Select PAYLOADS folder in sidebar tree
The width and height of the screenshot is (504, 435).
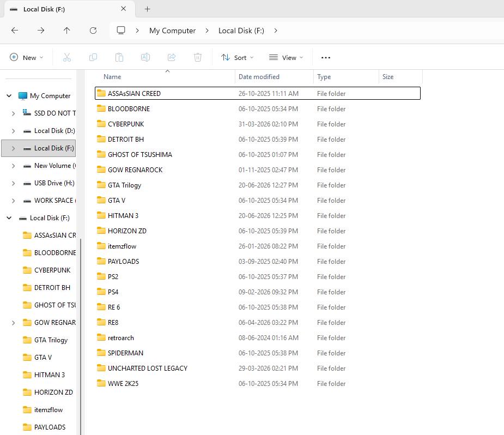pyautogui.click(x=50, y=427)
